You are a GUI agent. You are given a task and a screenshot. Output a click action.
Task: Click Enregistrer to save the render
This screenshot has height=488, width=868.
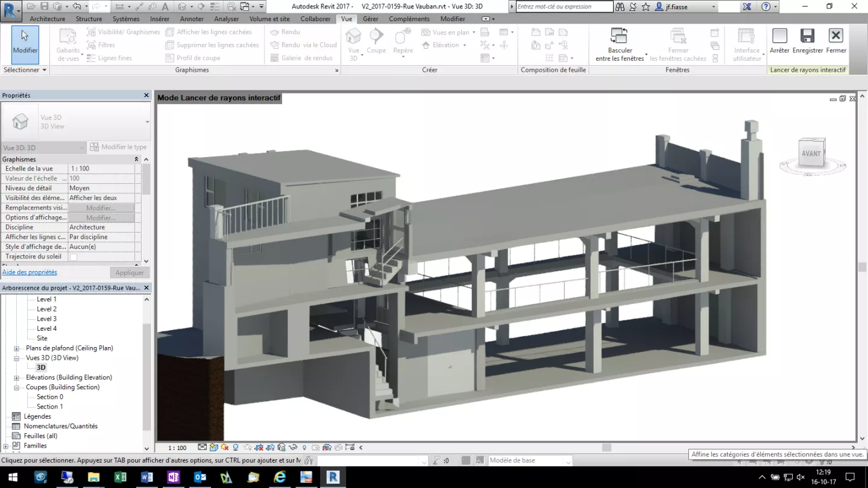click(808, 41)
